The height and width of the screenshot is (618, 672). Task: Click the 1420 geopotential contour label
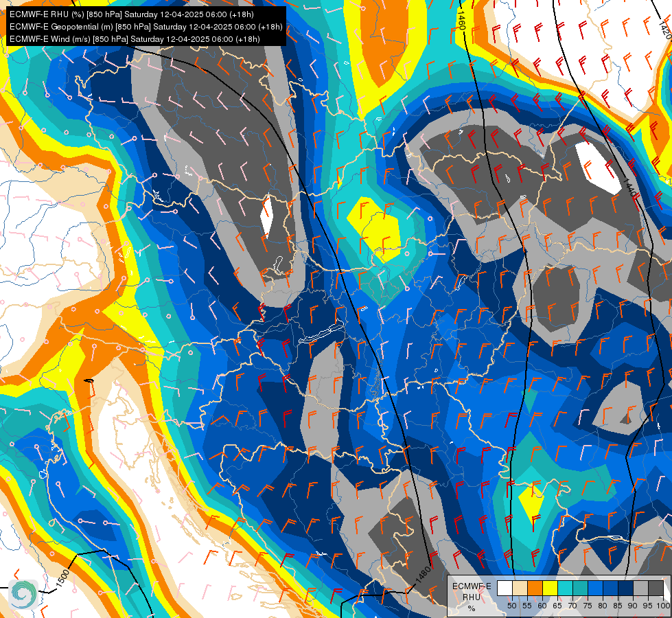tap(664, 30)
